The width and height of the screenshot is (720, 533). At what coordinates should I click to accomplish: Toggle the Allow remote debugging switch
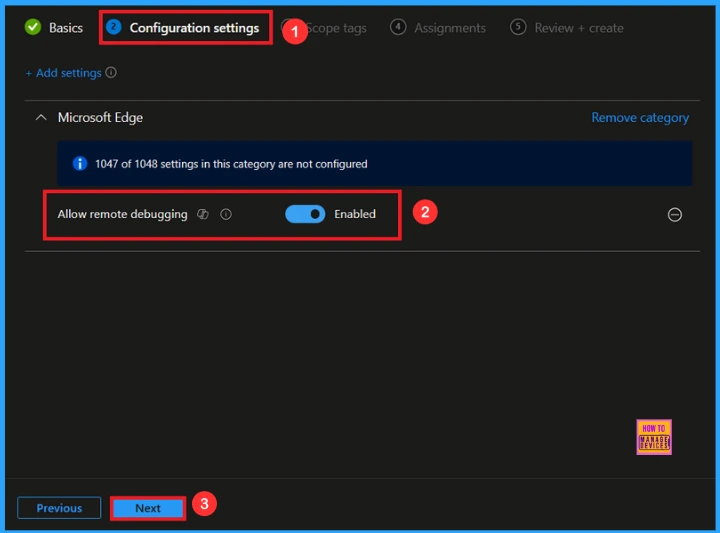(x=305, y=214)
